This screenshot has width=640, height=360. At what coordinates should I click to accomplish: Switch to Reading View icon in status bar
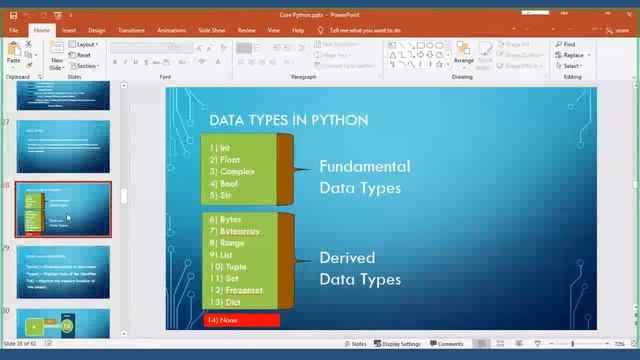coord(519,344)
